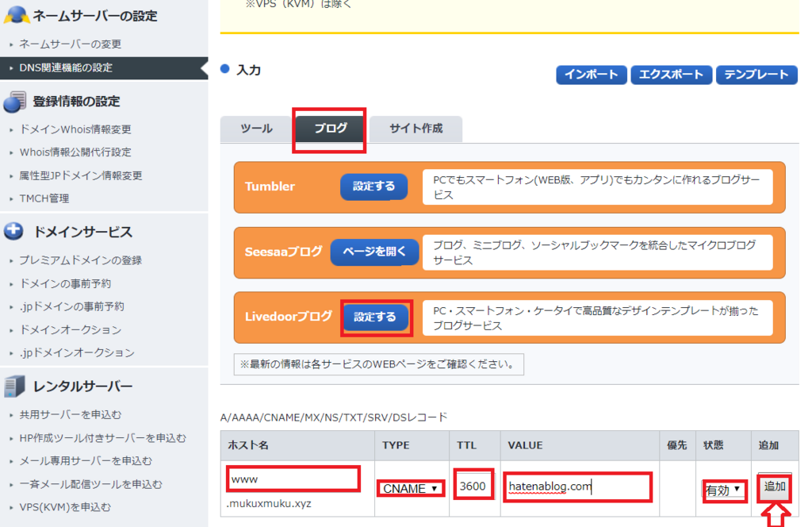Switch to the サイト作成 tab

(416, 129)
